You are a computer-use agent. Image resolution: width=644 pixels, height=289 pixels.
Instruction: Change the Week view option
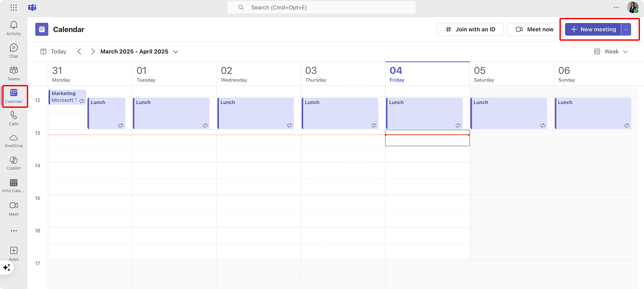tap(611, 51)
